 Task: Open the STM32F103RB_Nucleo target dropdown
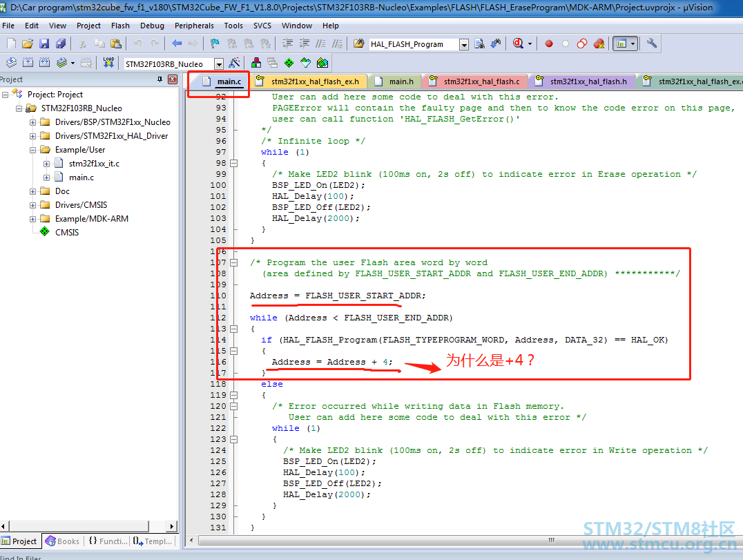tap(218, 64)
